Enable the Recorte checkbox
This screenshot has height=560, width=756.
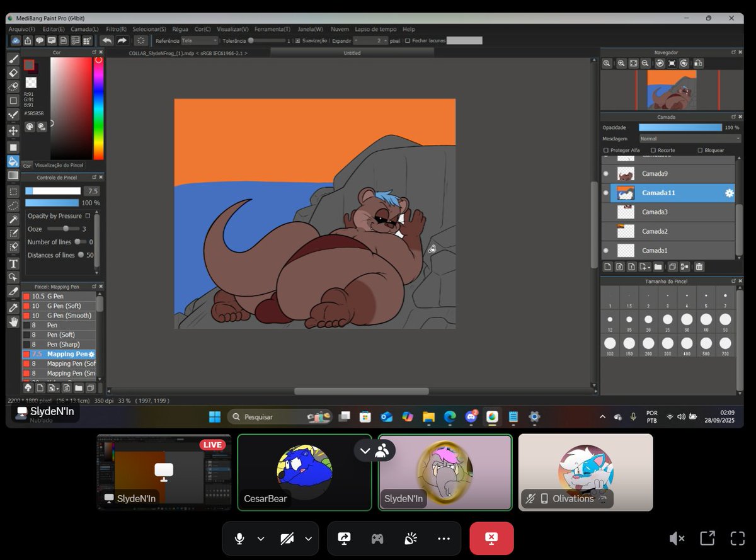(653, 151)
